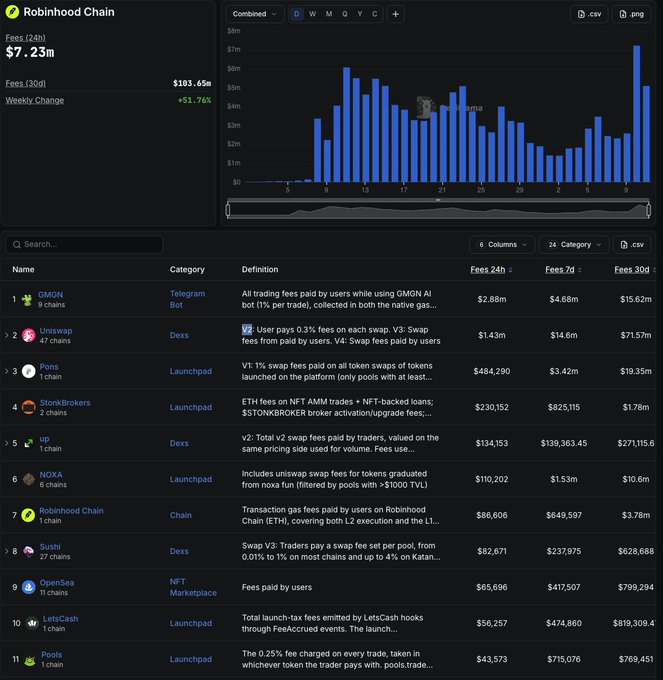The image size is (663, 680).
Task: Expand the Uniswap row
Action: coord(7,335)
